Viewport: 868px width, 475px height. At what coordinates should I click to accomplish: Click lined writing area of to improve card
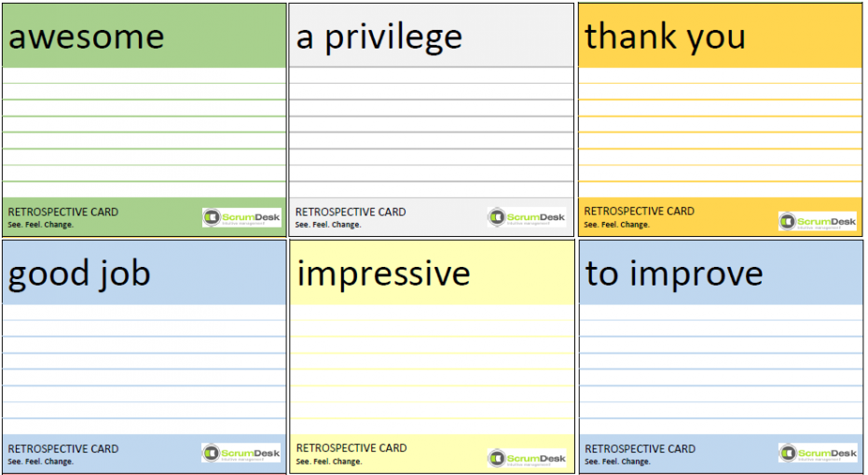pyautogui.click(x=721, y=370)
